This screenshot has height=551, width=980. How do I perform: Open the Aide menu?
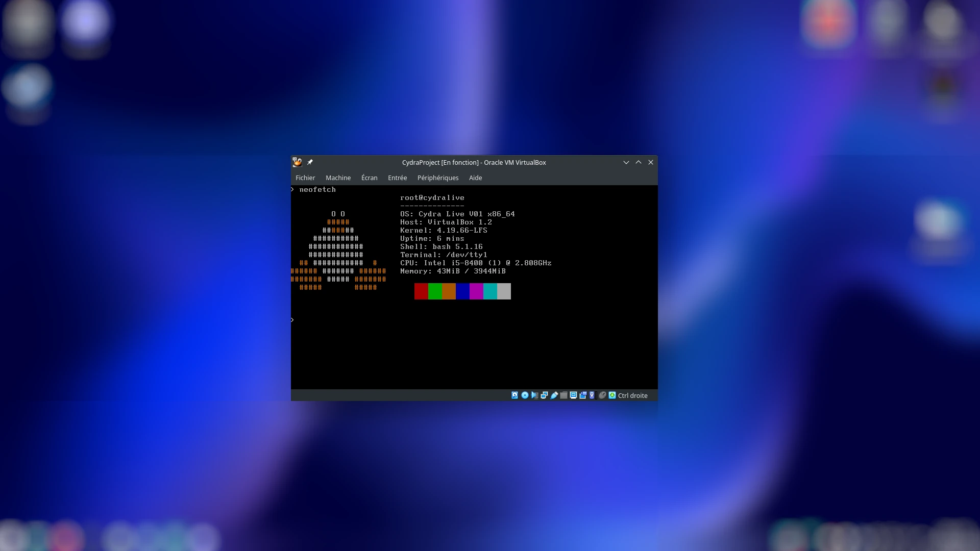(x=475, y=178)
